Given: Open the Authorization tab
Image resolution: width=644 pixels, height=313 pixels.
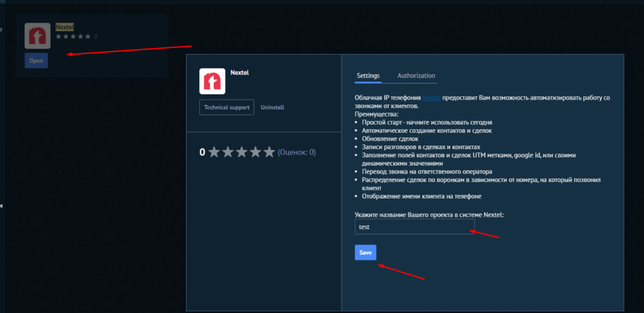Looking at the screenshot, I should coord(416,76).
